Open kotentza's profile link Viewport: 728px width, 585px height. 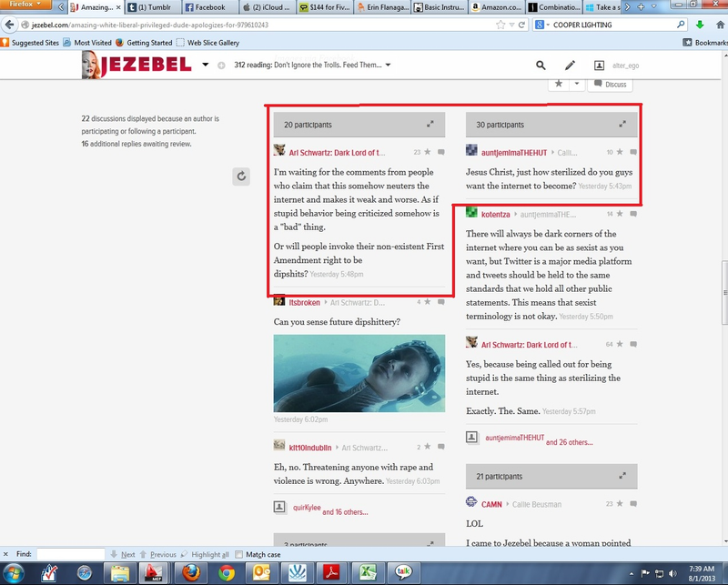tap(495, 215)
